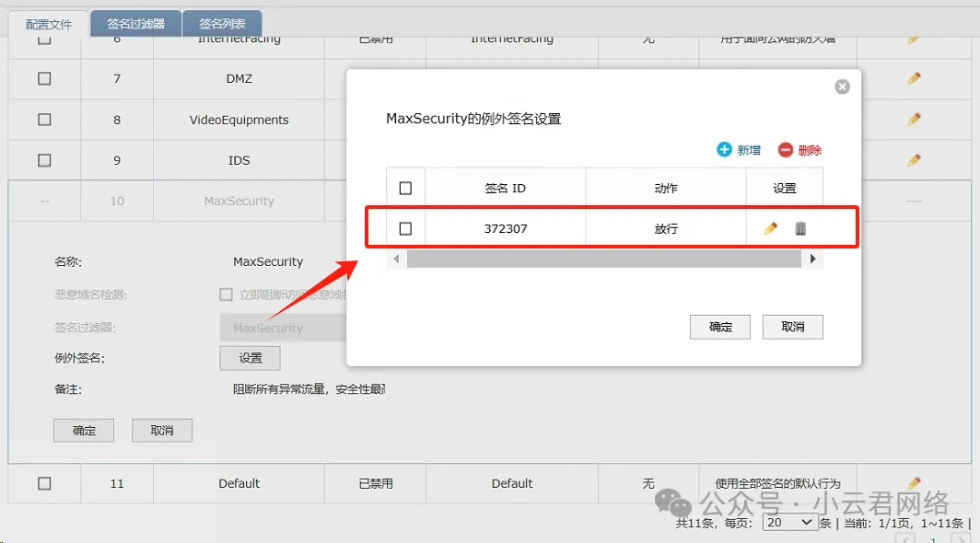Edit the DMZ profile row pencil icon

coord(914,79)
